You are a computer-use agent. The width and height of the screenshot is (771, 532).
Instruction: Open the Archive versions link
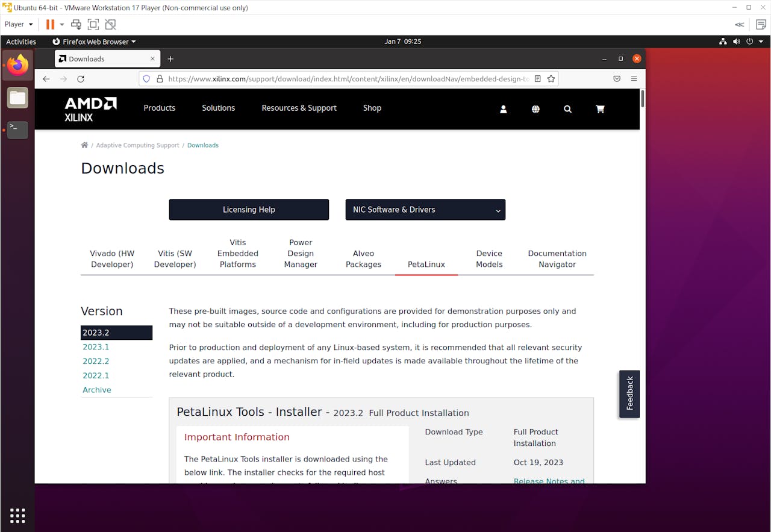click(x=97, y=390)
